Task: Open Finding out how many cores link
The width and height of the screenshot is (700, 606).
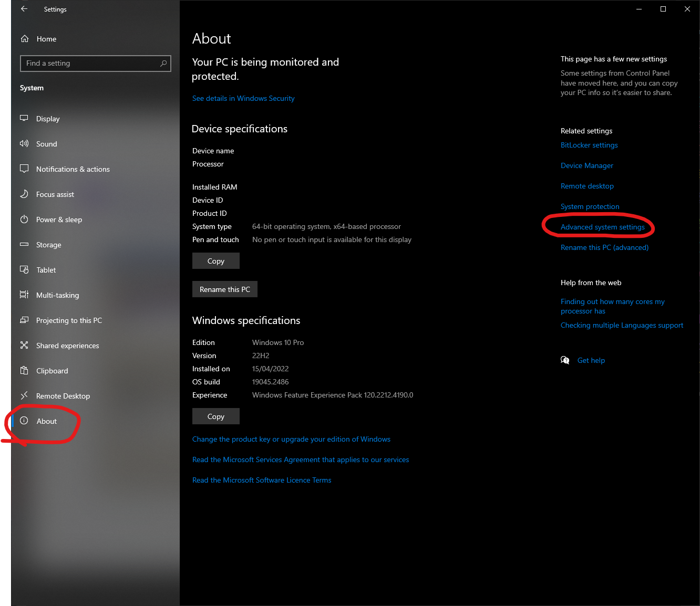Action: (613, 306)
